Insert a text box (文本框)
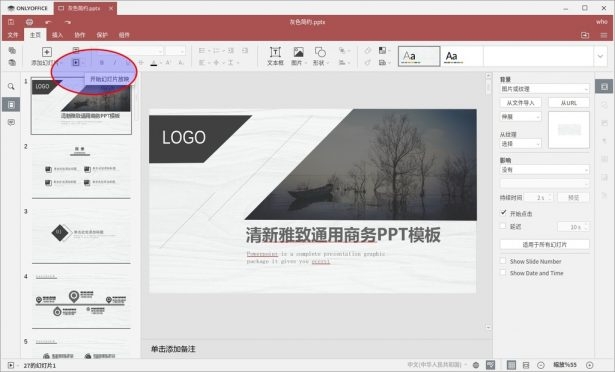Image resolution: width=615 pixels, height=372 pixels. pos(275,56)
